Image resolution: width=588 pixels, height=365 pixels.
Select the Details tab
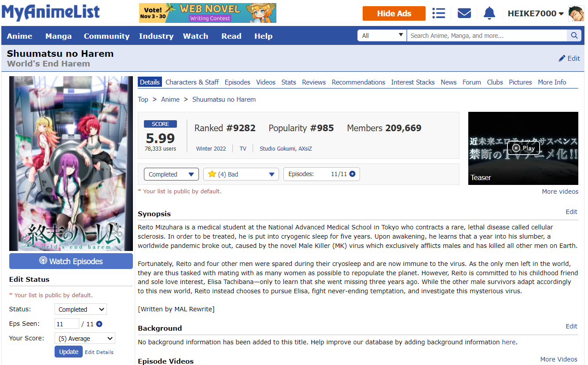150,82
